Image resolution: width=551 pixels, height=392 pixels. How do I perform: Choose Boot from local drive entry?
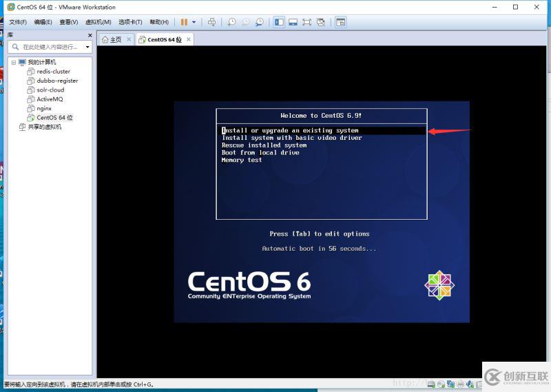point(260,152)
